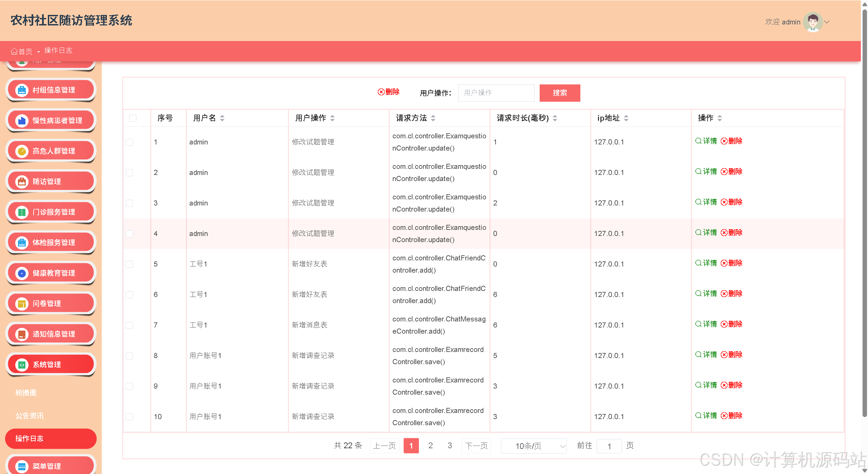Sort by 操作 column
This screenshot has width=868, height=474.
tap(720, 118)
